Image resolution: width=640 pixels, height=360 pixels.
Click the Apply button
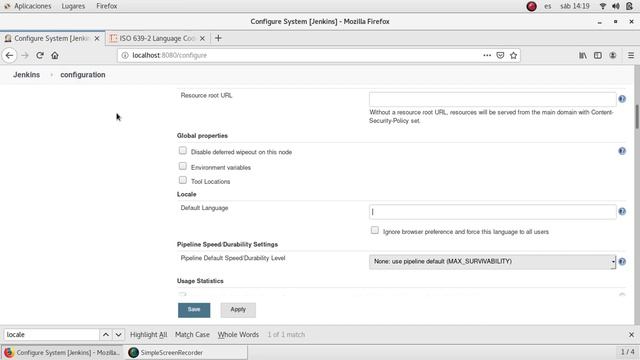pyautogui.click(x=238, y=310)
